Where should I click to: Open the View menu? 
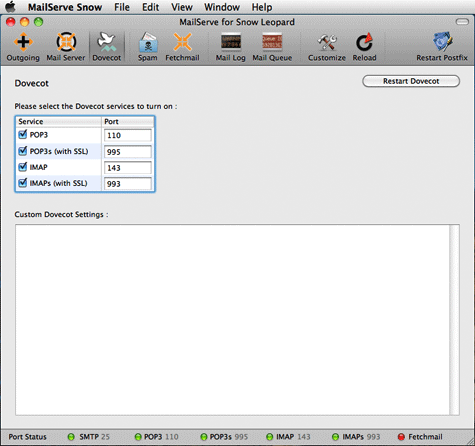182,7
